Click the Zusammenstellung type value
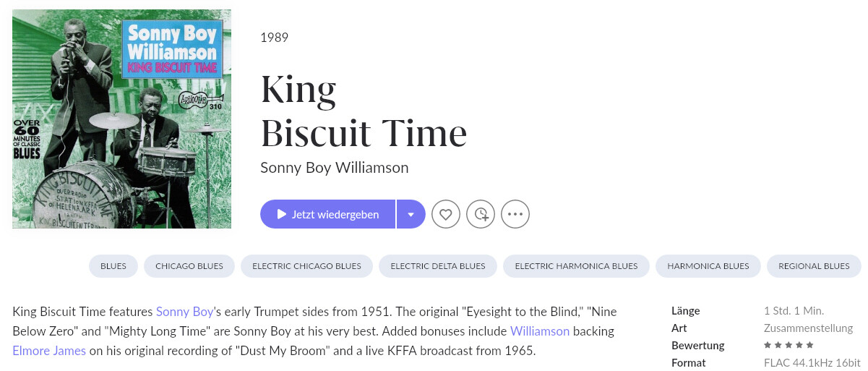Viewport: 868px width, 371px height. pyautogui.click(x=808, y=328)
